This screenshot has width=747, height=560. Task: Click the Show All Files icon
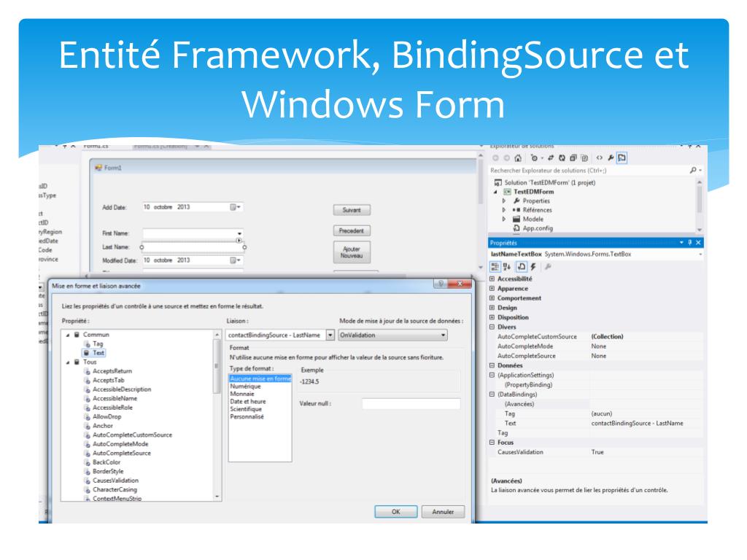point(585,158)
